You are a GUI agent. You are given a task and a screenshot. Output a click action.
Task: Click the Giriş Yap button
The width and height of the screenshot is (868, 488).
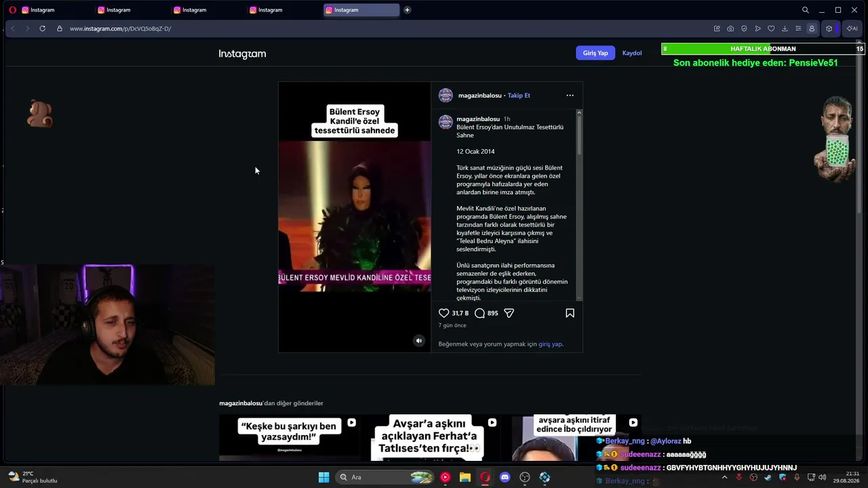[x=595, y=53]
